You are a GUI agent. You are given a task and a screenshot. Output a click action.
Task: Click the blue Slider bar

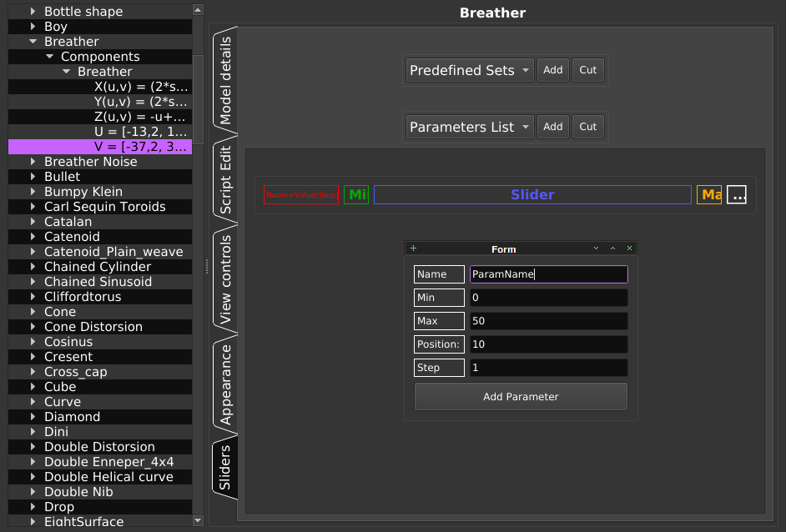tap(532, 195)
